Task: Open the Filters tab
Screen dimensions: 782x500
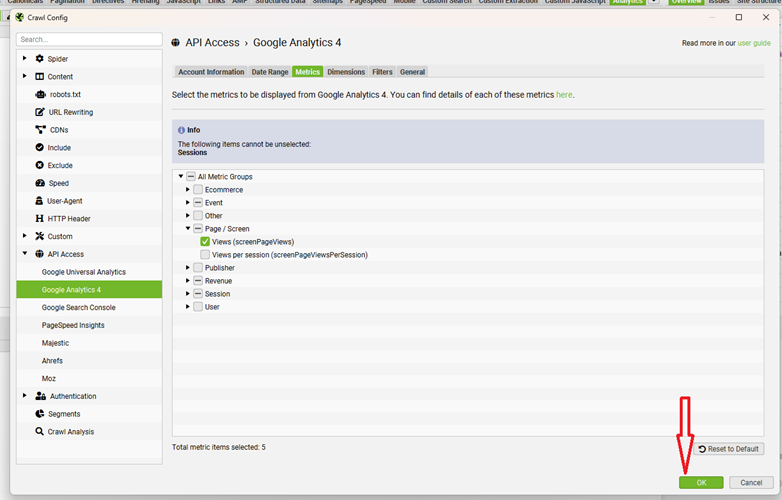Action: (382, 72)
